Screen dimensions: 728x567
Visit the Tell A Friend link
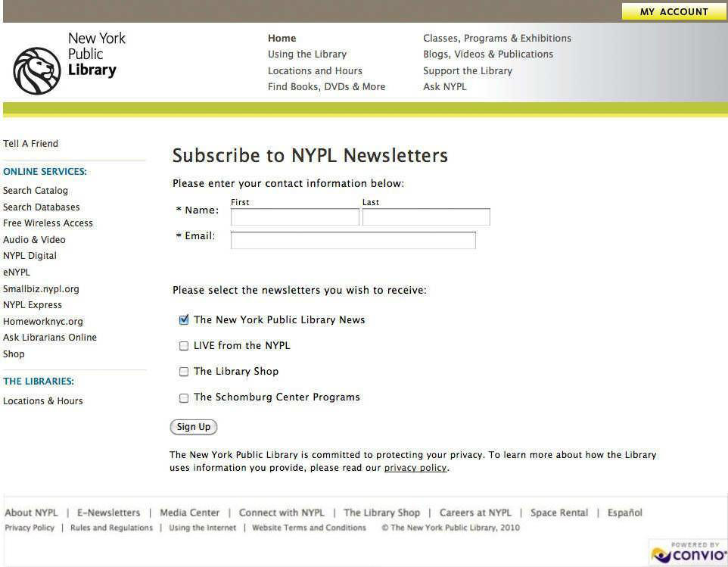[x=30, y=144]
